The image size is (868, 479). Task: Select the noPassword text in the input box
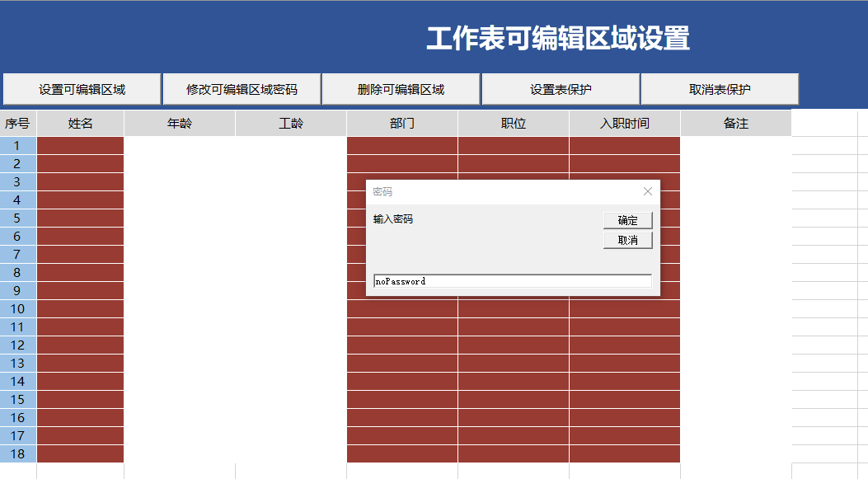[x=401, y=280]
